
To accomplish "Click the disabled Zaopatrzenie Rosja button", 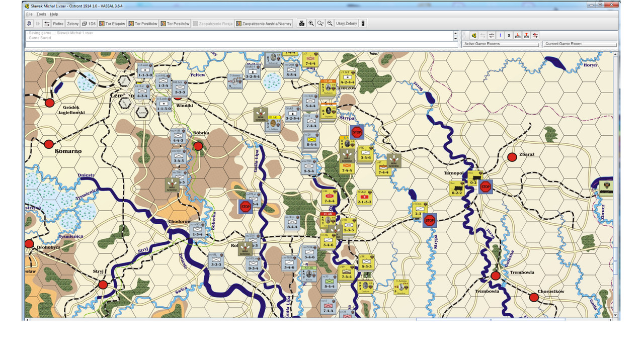I will (x=213, y=24).
